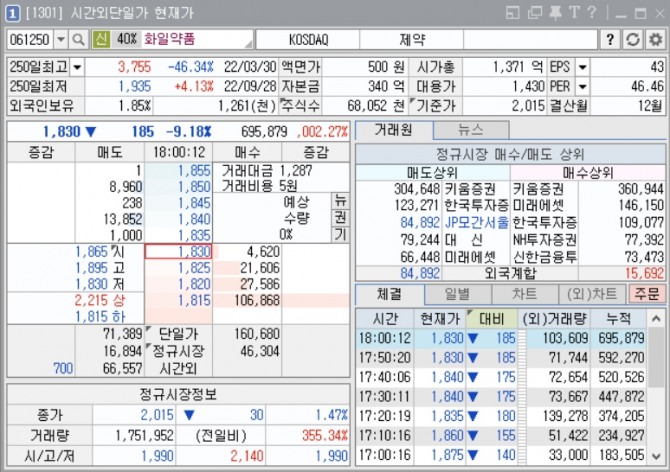Click the 기 side button
The width and height of the screenshot is (670, 472).
pos(340,234)
